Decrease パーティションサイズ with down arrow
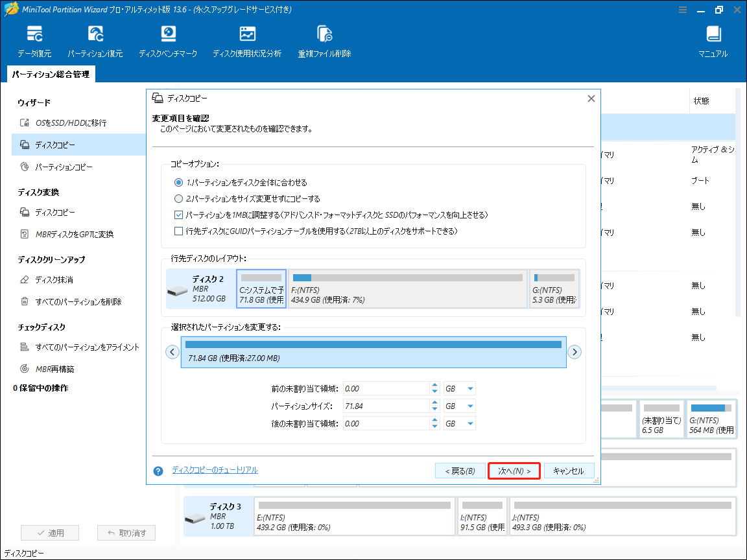 point(434,410)
